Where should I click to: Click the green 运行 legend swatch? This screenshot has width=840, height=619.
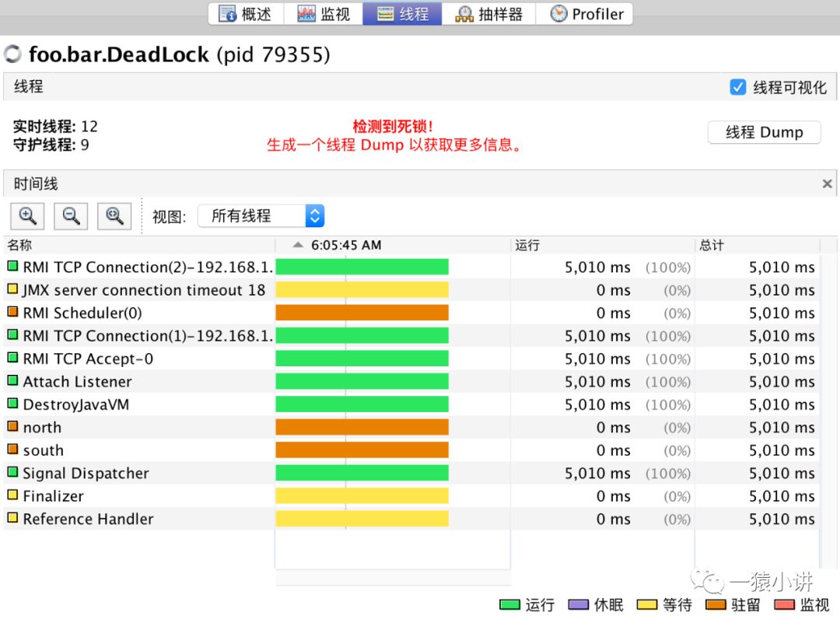click(509, 604)
